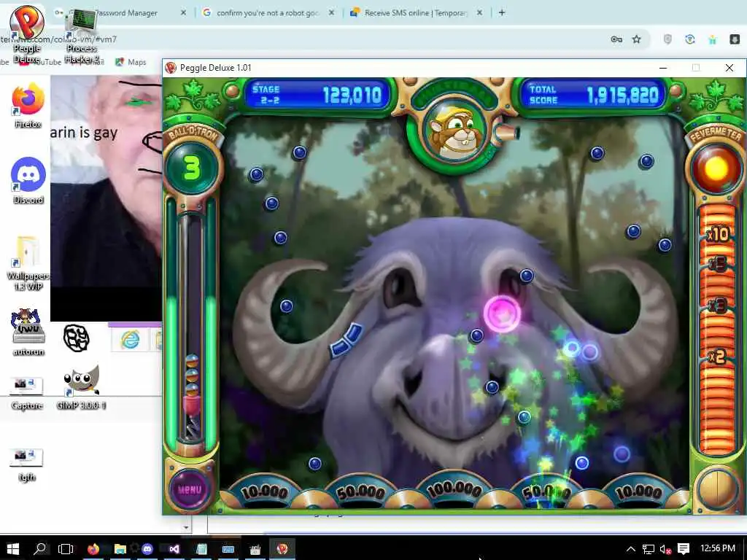Click the scroll down arrow below the desktop
This screenshot has height=560, width=747.
point(186,527)
